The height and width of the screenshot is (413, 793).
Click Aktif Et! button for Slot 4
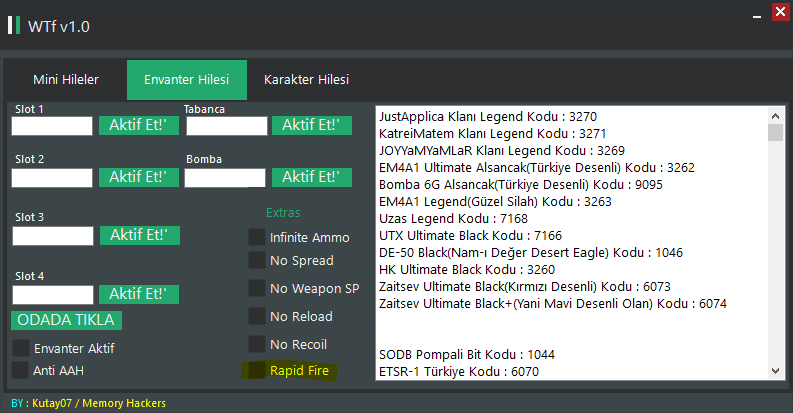(139, 294)
